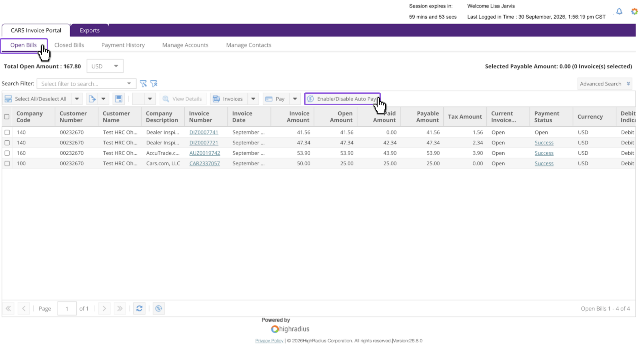Click the globe reset icon beside refresh
644x361 pixels.
point(159,308)
